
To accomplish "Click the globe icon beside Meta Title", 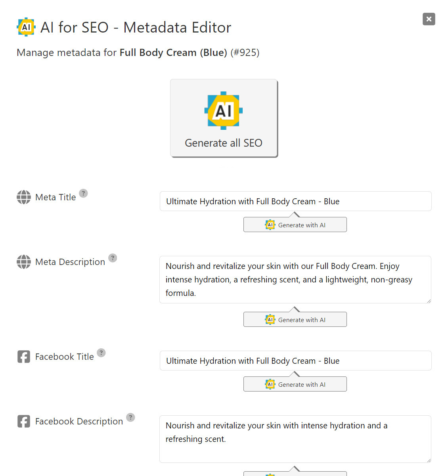I will click(24, 197).
